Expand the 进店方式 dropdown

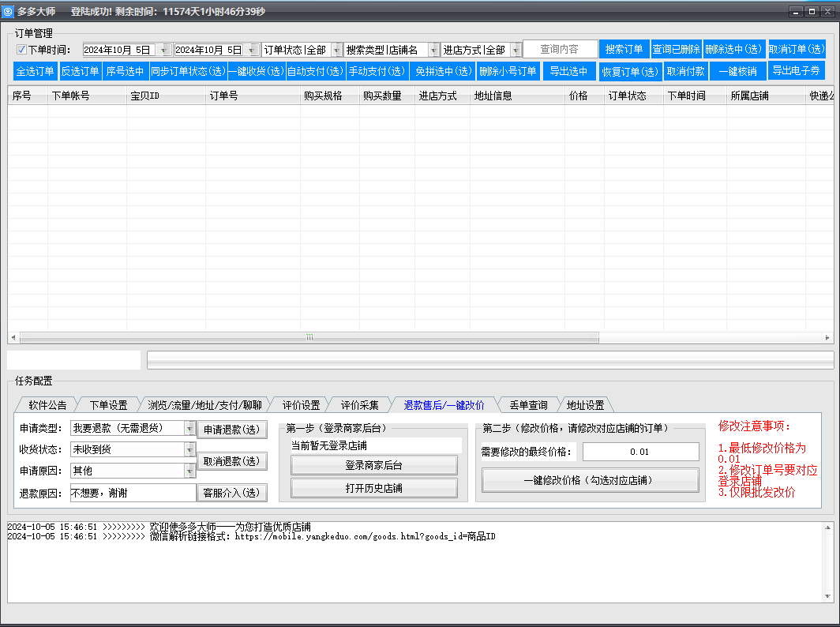(516, 50)
